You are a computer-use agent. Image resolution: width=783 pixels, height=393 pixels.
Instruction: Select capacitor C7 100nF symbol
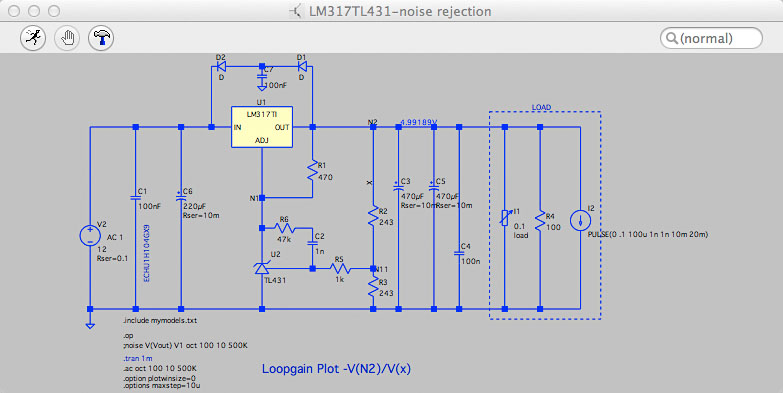tap(262, 77)
